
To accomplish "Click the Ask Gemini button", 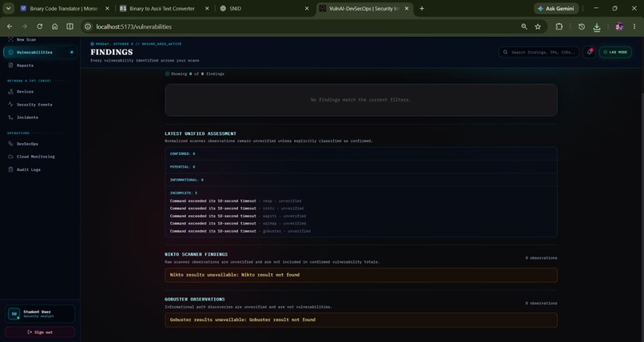I will [x=556, y=9].
